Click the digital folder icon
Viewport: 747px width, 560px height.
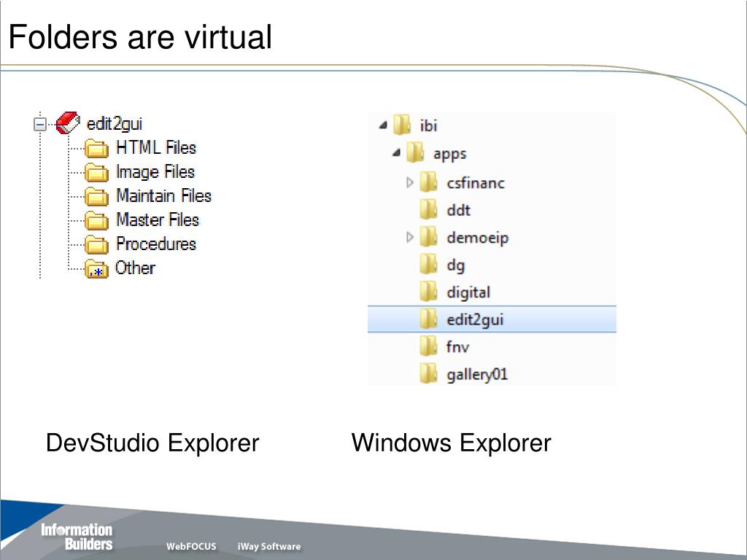[x=429, y=292]
